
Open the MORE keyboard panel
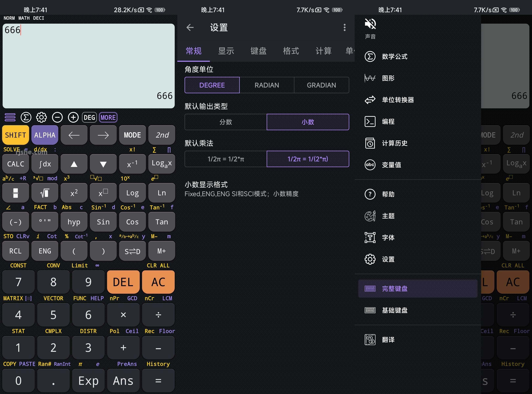108,117
